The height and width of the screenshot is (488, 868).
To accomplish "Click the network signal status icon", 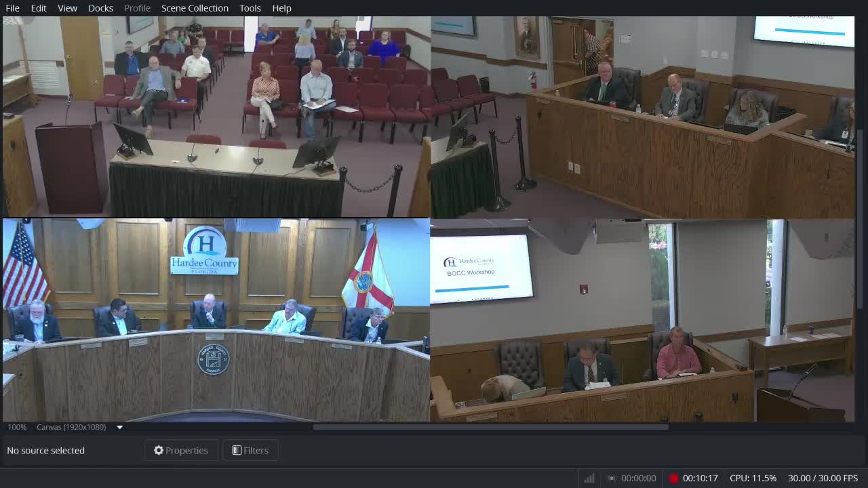I will pyautogui.click(x=589, y=478).
